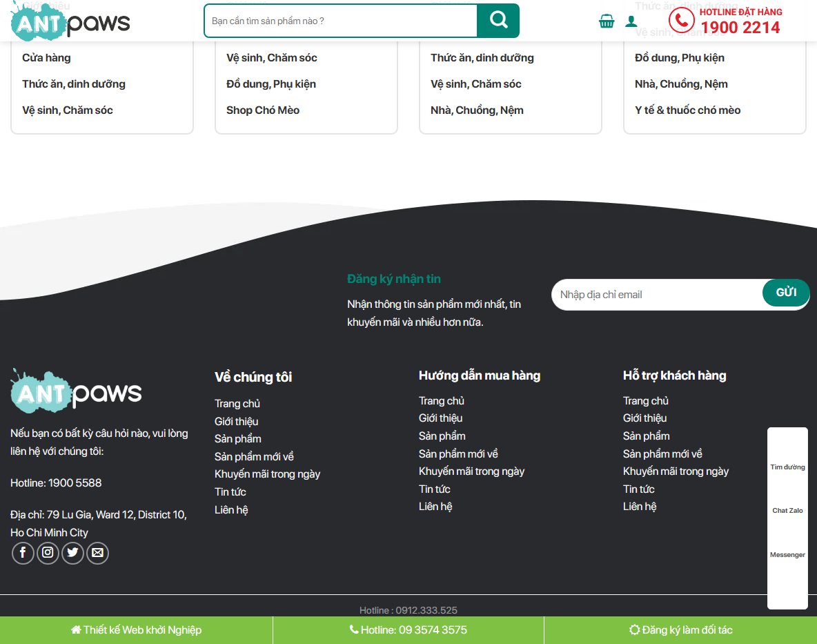The width and height of the screenshot is (817, 644).
Task: Open Thiết kế Web khởi Nghiệp link
Action: (x=136, y=630)
